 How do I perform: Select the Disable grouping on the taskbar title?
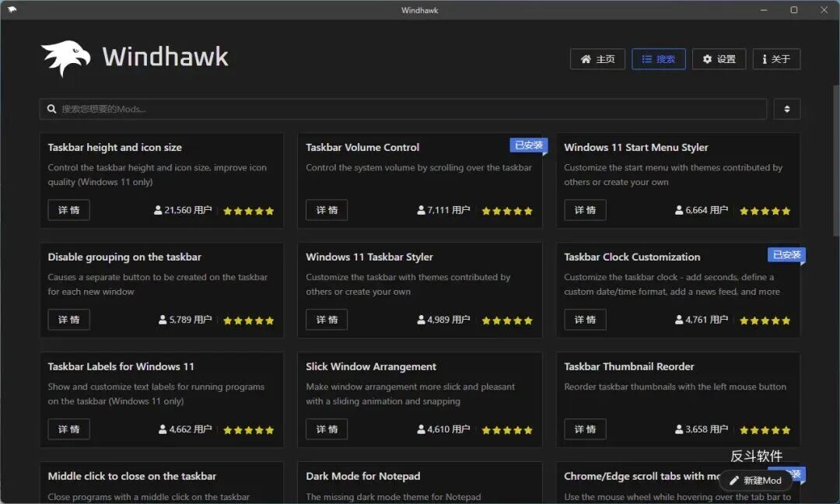click(124, 257)
